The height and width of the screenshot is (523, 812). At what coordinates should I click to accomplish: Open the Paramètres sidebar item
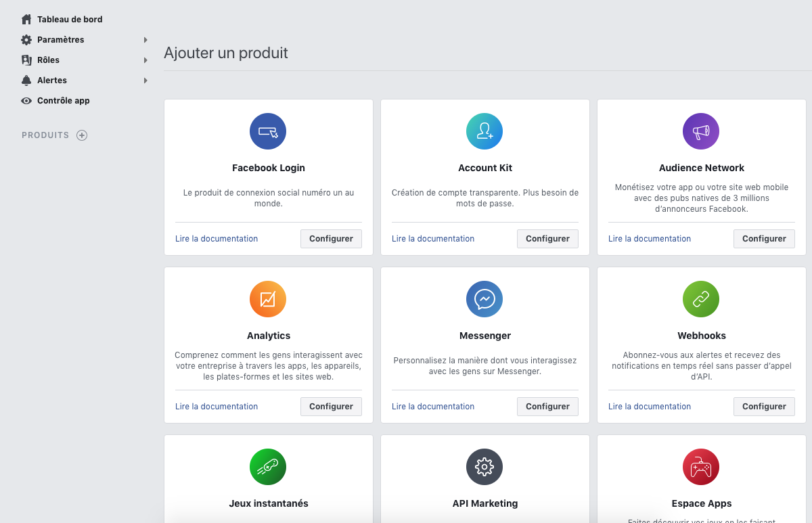click(x=61, y=40)
